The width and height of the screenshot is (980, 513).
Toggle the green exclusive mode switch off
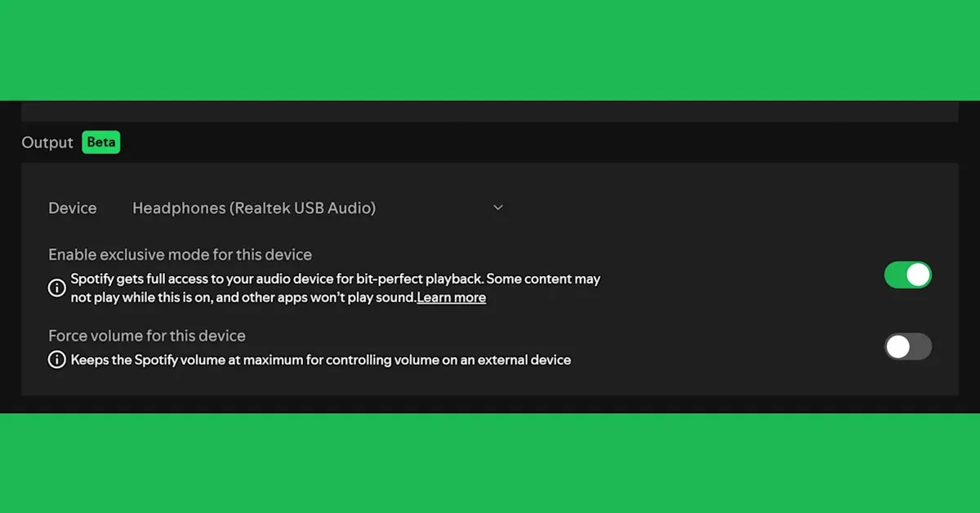pyautogui.click(x=908, y=275)
